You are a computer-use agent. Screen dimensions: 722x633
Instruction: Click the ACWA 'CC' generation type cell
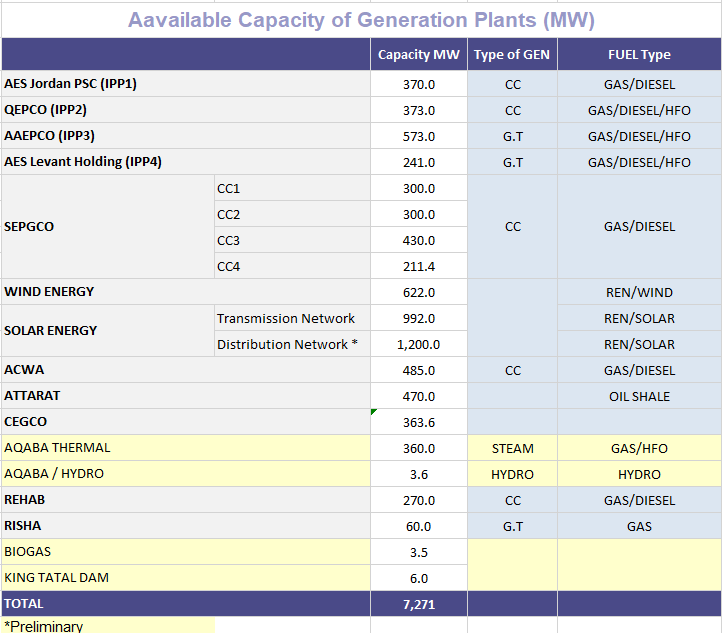512,370
